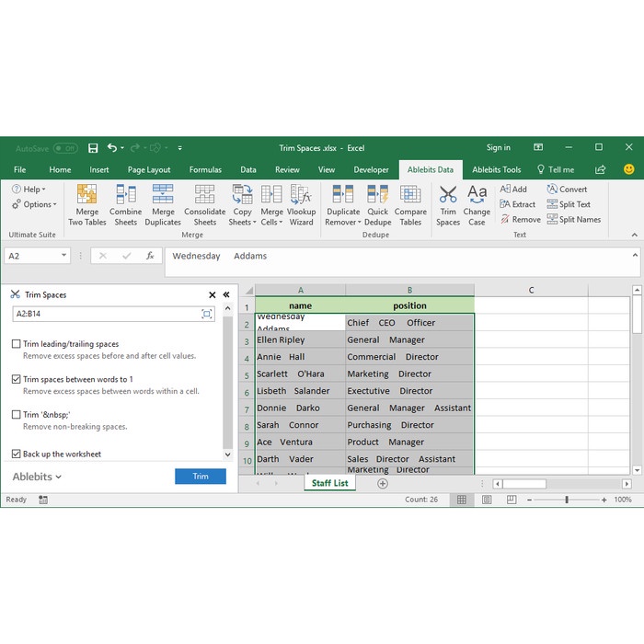Open the File tab

[x=19, y=169]
